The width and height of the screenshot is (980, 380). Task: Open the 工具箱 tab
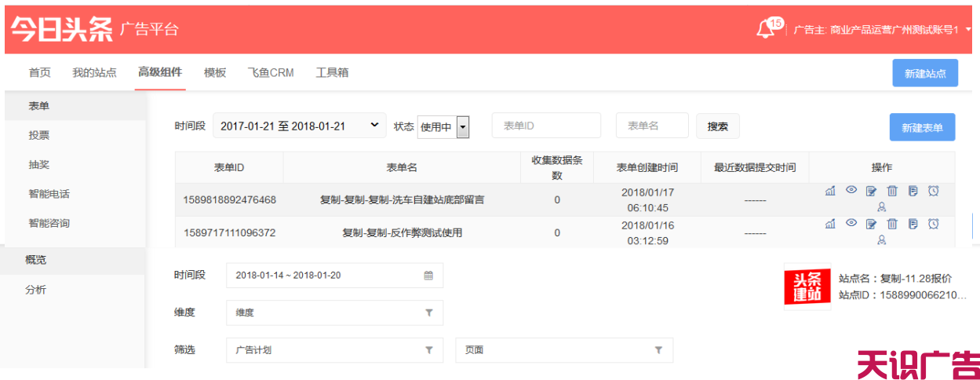332,72
